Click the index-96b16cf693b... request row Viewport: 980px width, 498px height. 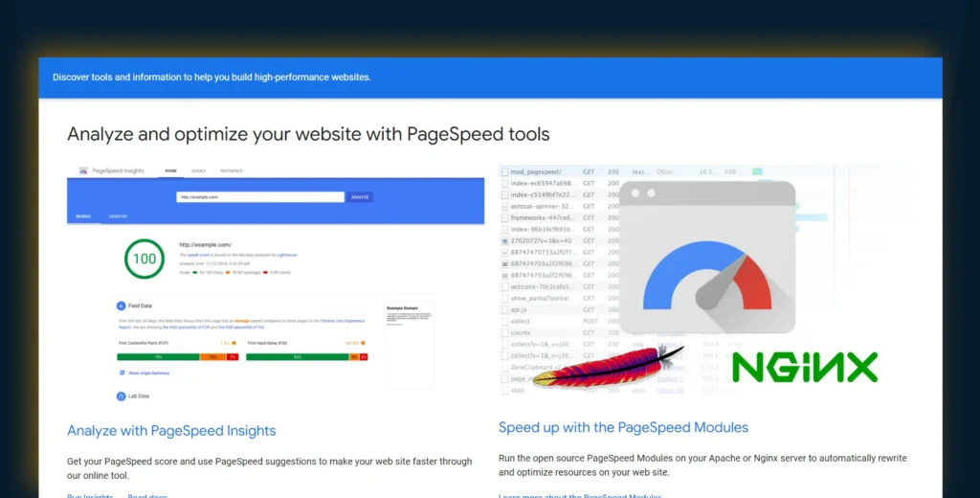click(x=543, y=230)
